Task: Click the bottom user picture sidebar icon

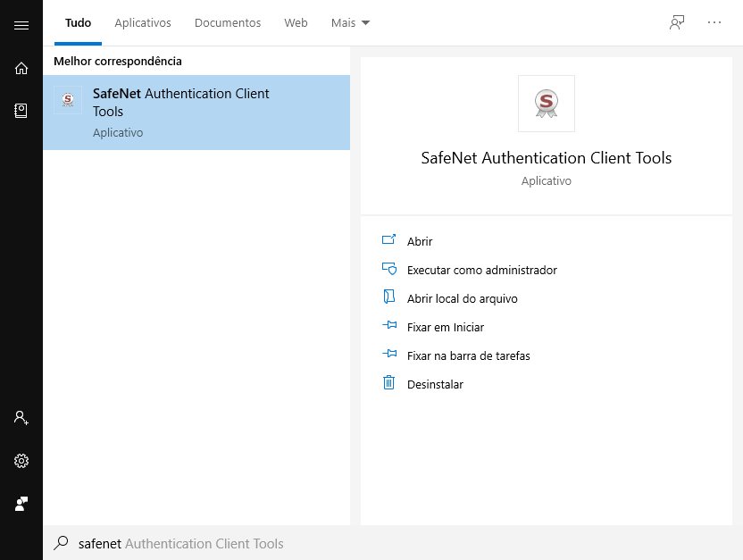Action: (x=21, y=504)
